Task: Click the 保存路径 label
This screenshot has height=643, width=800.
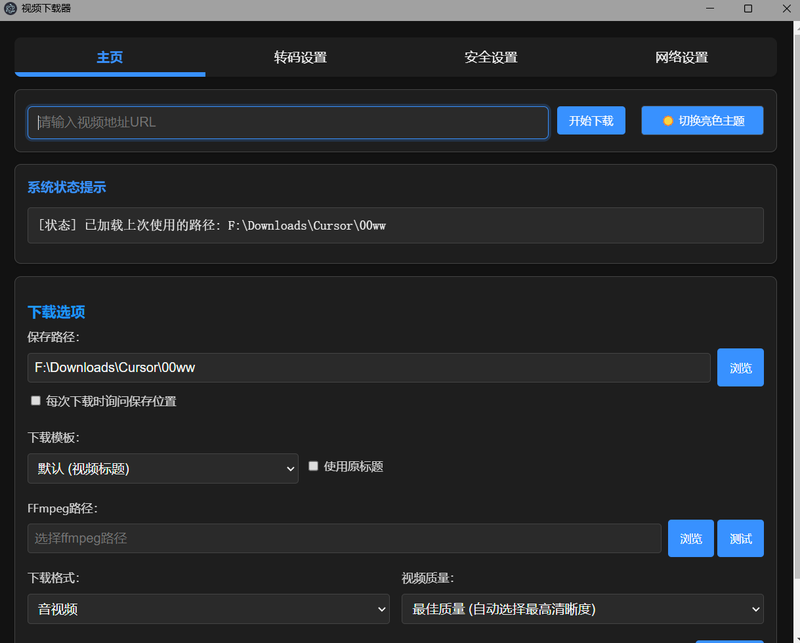Action: tap(53, 337)
